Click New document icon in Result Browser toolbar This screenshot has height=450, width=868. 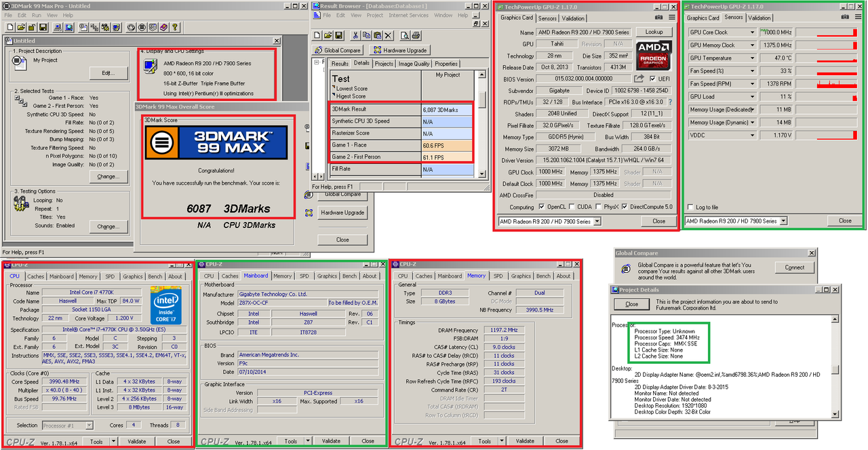click(317, 35)
